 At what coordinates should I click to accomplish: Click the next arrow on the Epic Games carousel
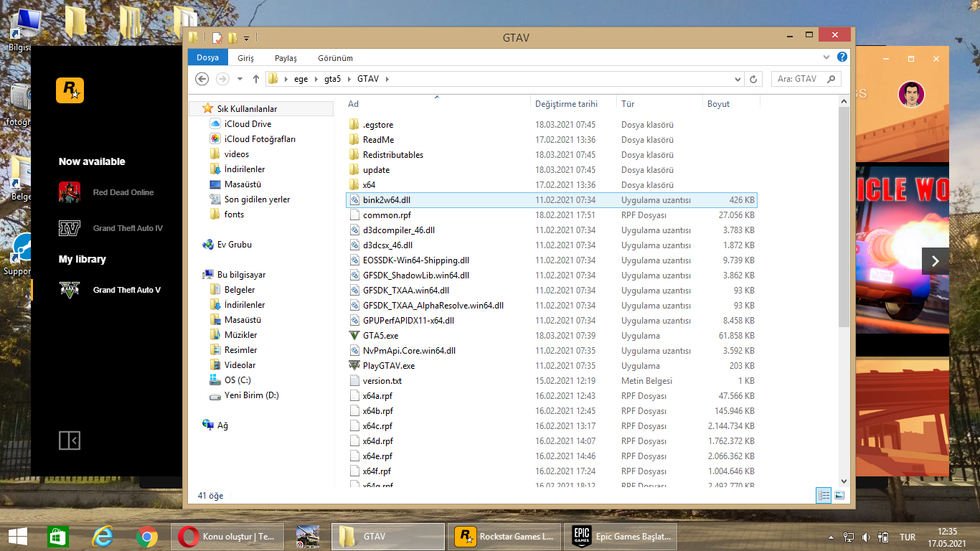tap(935, 261)
